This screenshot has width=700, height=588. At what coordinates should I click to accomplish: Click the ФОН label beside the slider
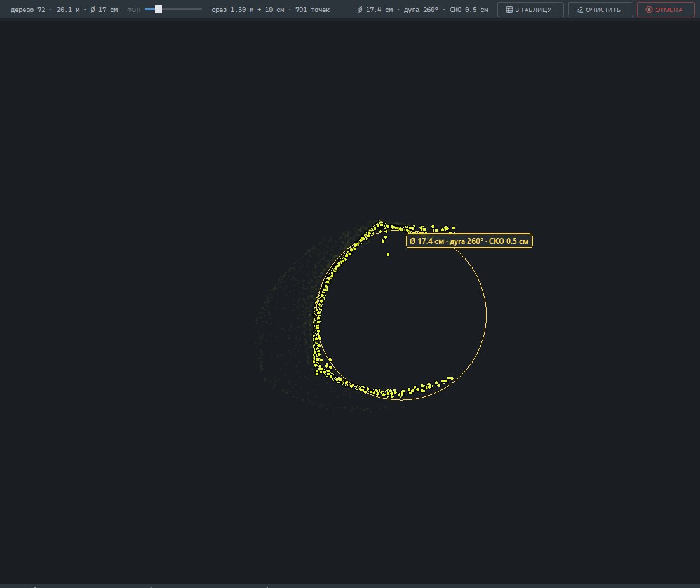pos(133,10)
